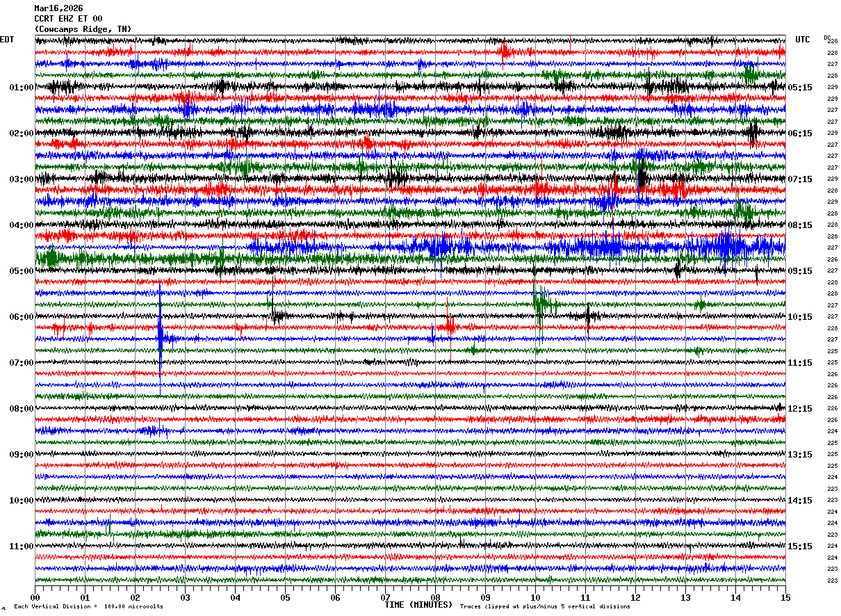Click the EDT time zone header
Screen dimensions: 841x616
[x=7, y=40]
